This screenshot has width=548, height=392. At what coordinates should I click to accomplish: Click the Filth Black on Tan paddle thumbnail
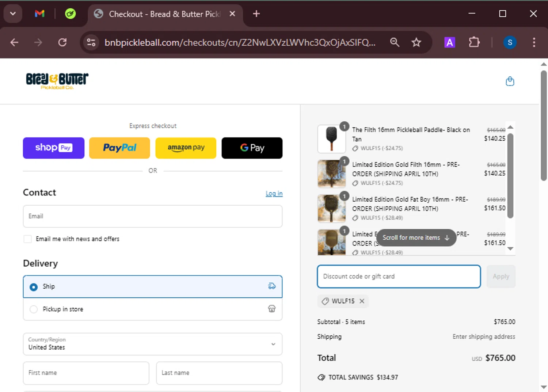(x=332, y=139)
